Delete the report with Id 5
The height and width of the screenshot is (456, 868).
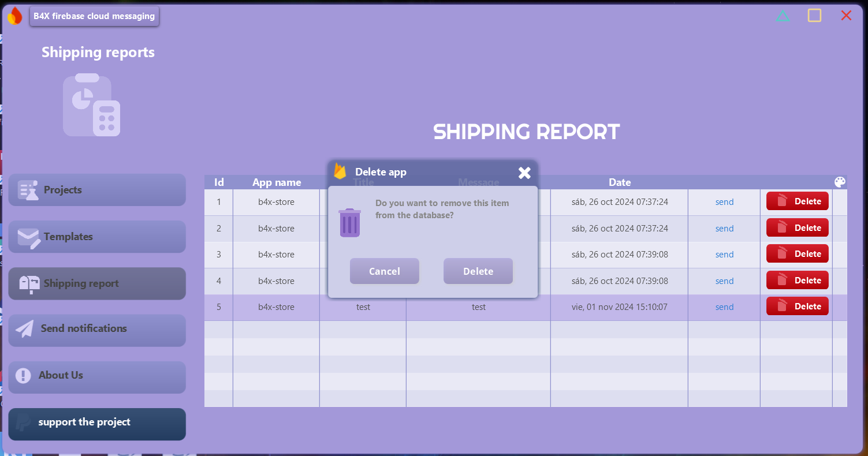pyautogui.click(x=798, y=307)
